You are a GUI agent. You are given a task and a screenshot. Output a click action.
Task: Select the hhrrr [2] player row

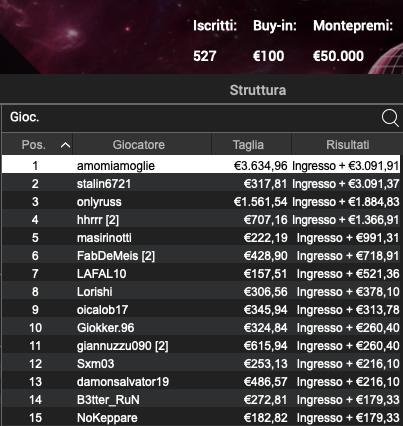[x=201, y=220]
